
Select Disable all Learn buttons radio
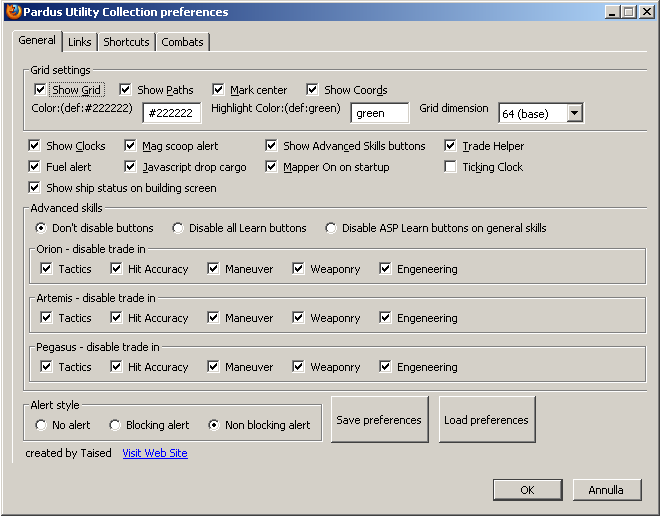(178, 228)
